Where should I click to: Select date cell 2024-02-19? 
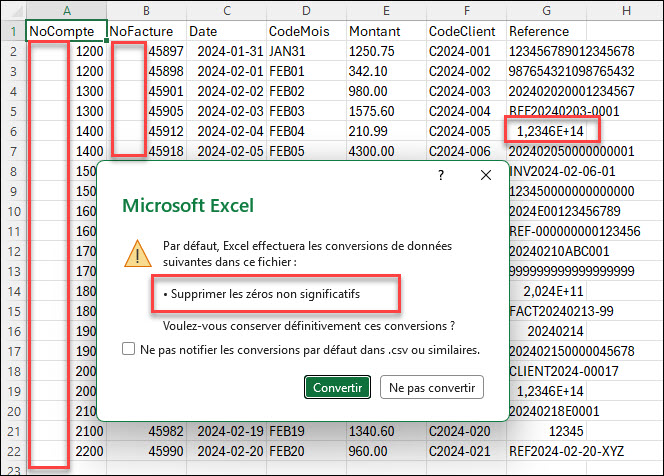pyautogui.click(x=227, y=432)
